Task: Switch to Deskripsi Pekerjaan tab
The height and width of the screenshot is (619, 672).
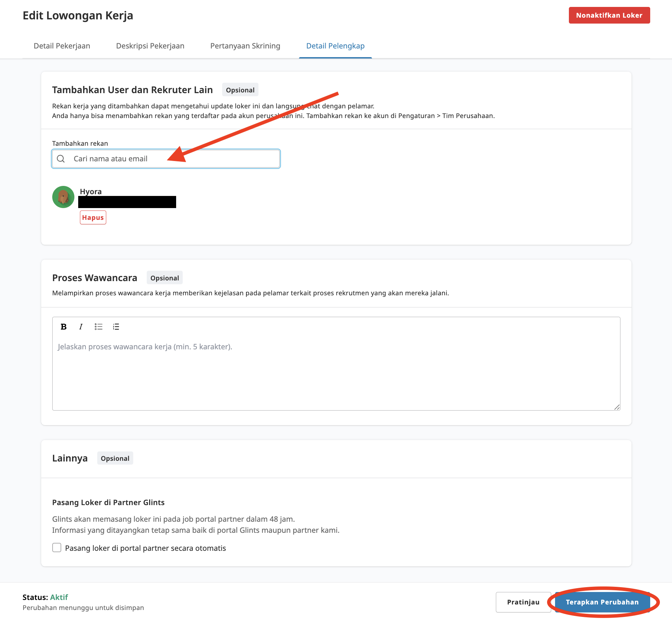Action: point(150,46)
